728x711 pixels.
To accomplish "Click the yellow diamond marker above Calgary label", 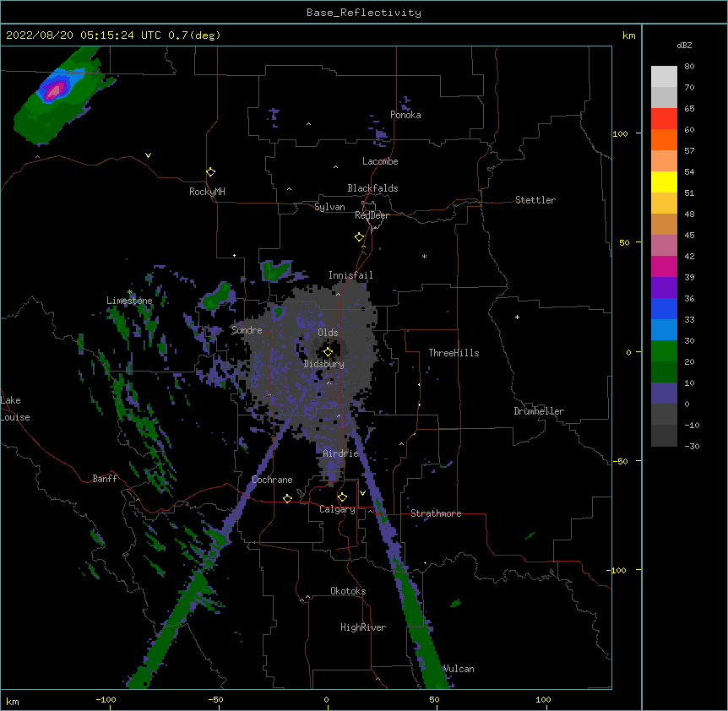I will [342, 497].
